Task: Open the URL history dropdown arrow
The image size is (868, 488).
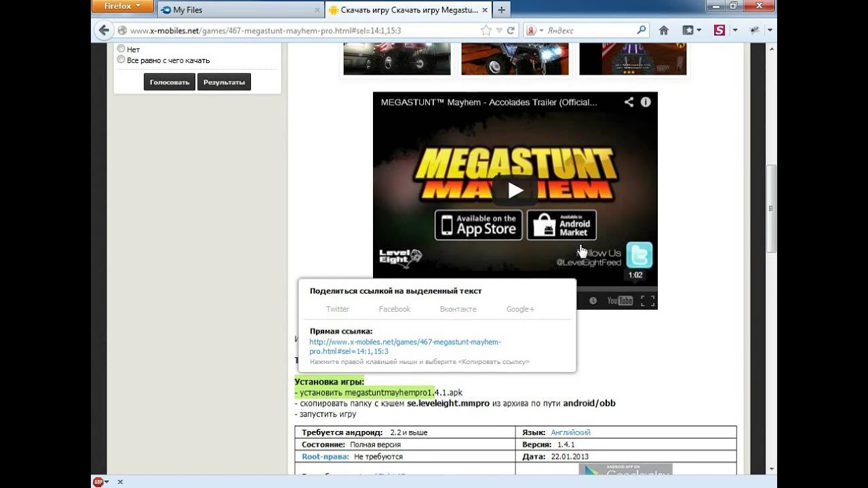Action: coord(499,30)
